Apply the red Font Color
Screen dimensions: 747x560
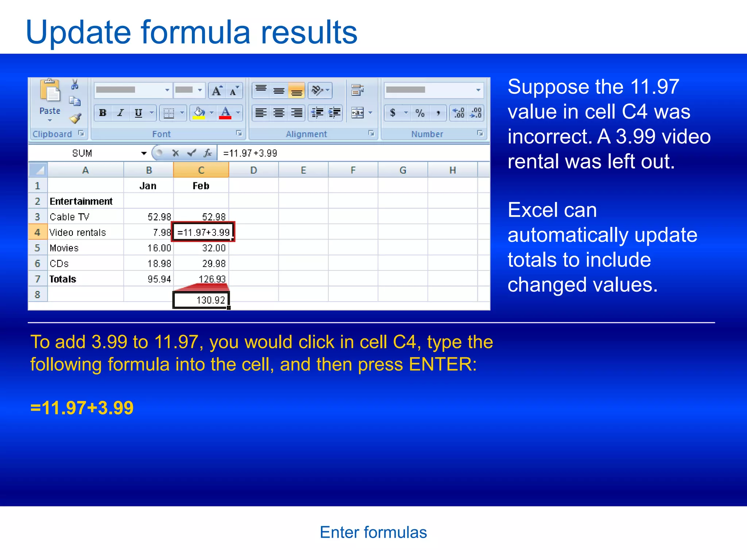tap(225, 113)
